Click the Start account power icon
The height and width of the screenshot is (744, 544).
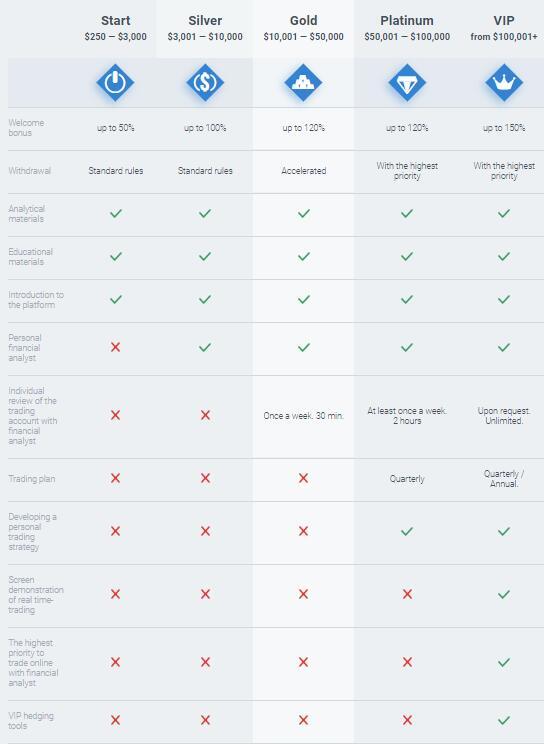[115, 83]
